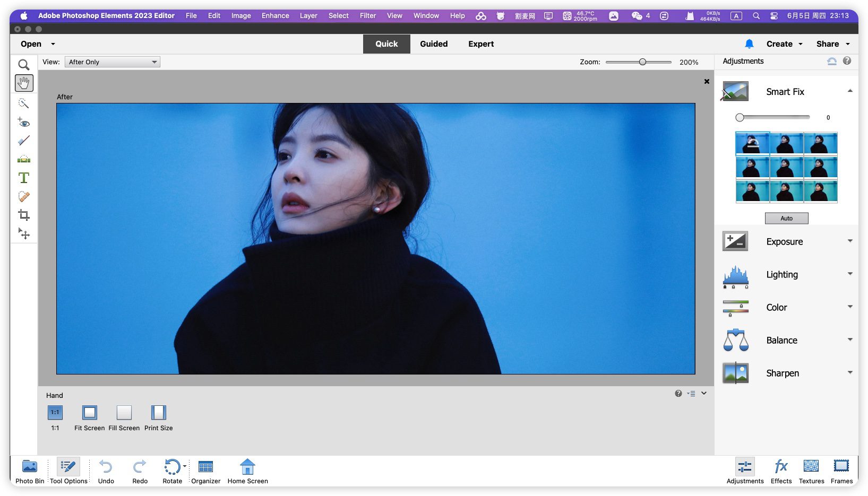The height and width of the screenshot is (496, 868).
Task: Pick the Whiten Teeth brush tool
Action: pos(24,141)
